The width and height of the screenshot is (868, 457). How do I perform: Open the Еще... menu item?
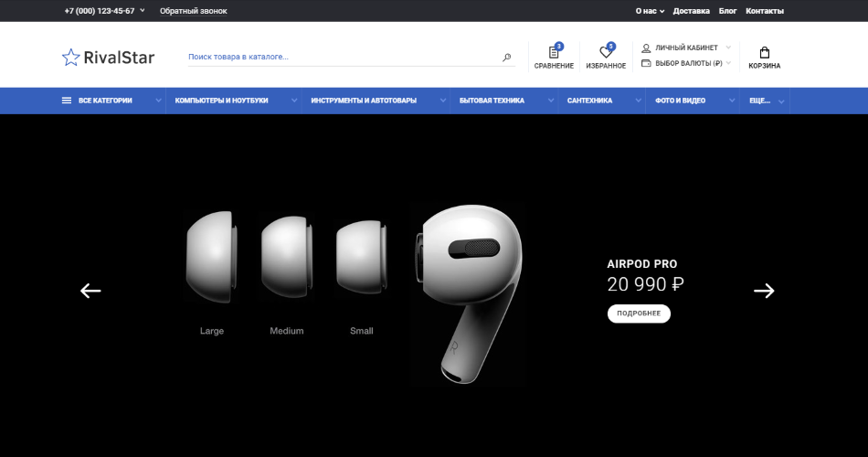pos(759,101)
